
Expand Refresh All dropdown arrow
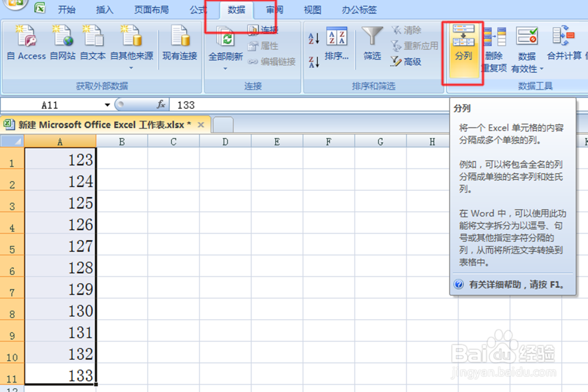pos(225,69)
